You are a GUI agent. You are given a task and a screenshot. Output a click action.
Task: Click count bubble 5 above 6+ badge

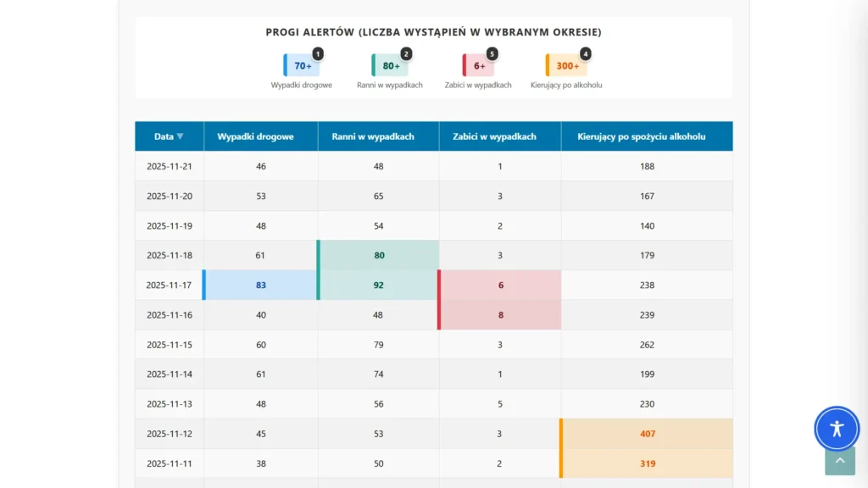click(492, 53)
